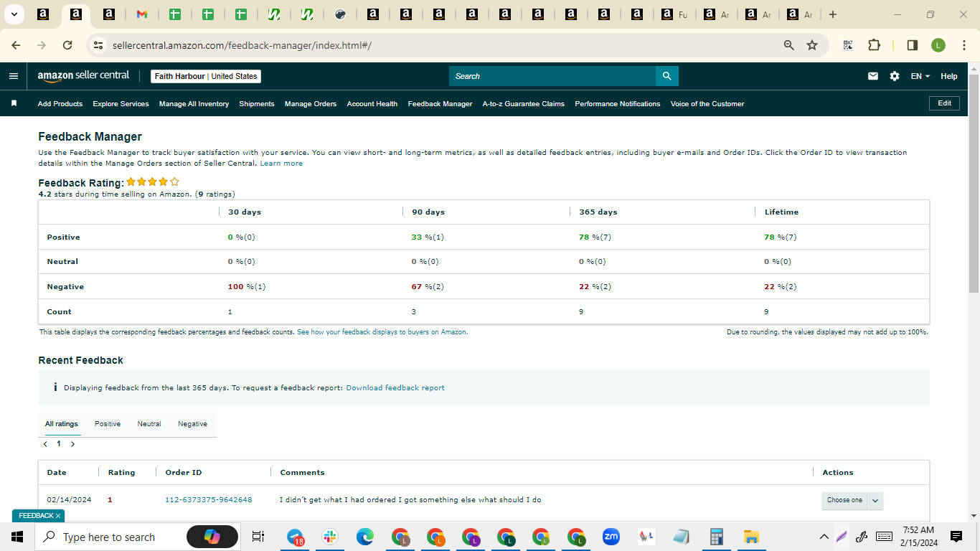This screenshot has height=551, width=980.
Task: Open the FEEDBACK widget button
Action: click(x=39, y=516)
